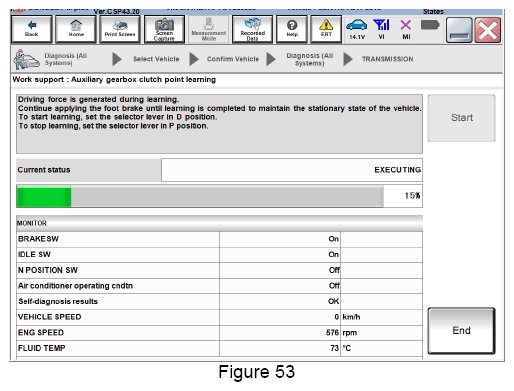
Task: Click the Print Screen toolbar icon
Action: (120, 29)
